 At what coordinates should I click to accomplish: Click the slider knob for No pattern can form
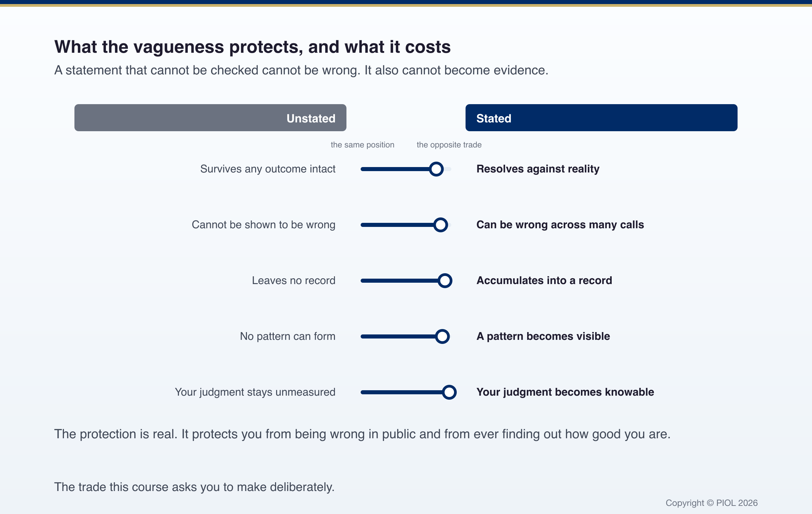pos(442,336)
